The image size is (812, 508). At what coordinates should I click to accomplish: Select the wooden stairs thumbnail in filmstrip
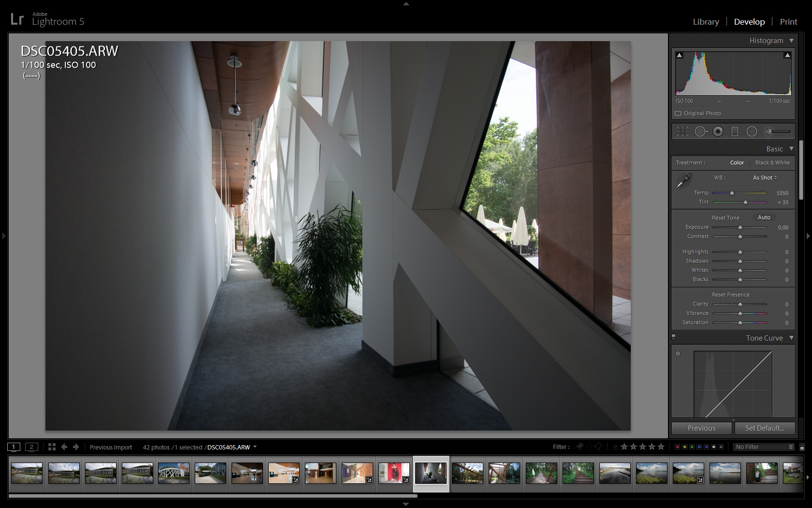point(578,473)
